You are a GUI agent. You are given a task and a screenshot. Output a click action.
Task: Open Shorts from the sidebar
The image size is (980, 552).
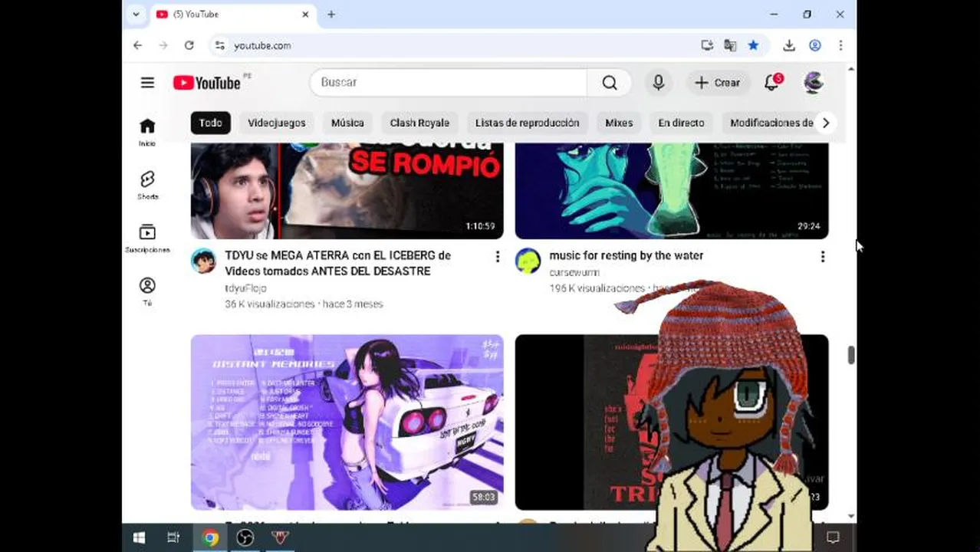pos(147,185)
